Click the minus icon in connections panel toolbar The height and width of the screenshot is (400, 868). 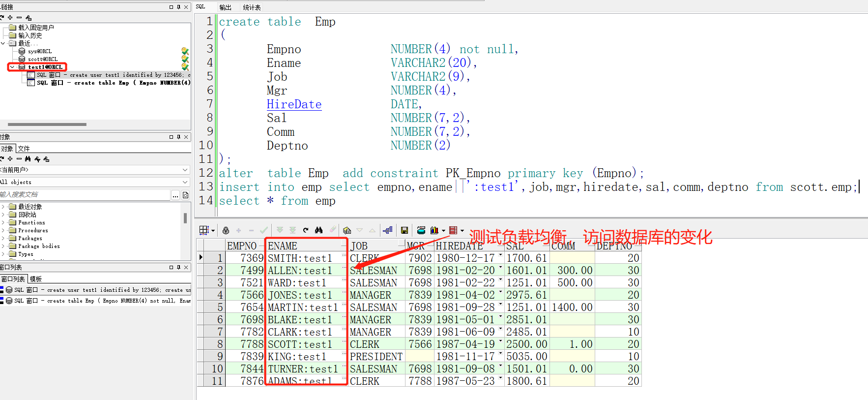(19, 17)
